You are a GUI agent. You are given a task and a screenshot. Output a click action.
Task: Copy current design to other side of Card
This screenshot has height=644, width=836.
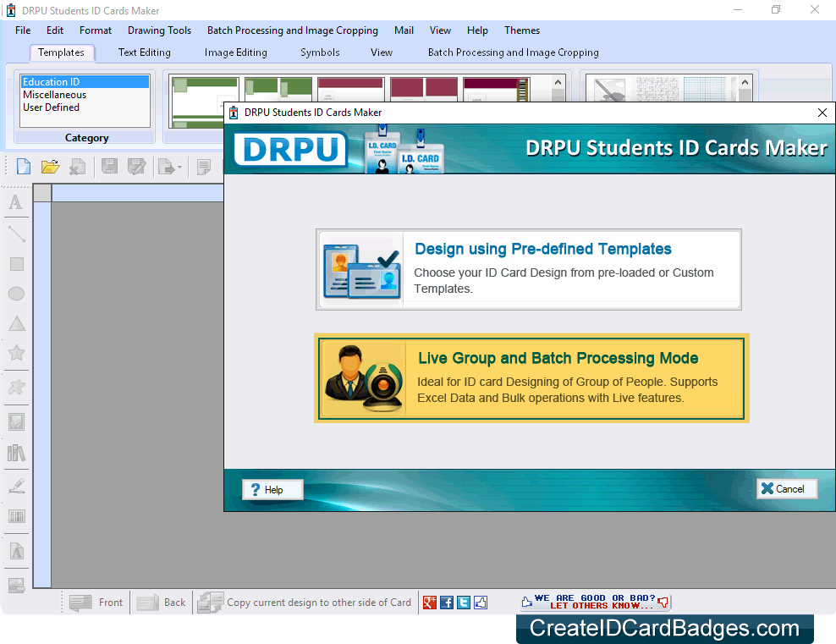click(305, 603)
